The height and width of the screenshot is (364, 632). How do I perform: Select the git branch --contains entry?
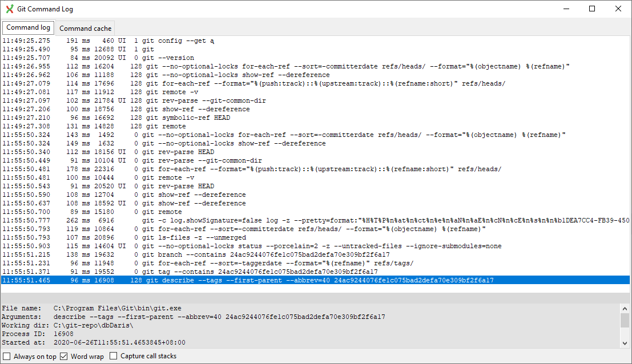point(228,254)
